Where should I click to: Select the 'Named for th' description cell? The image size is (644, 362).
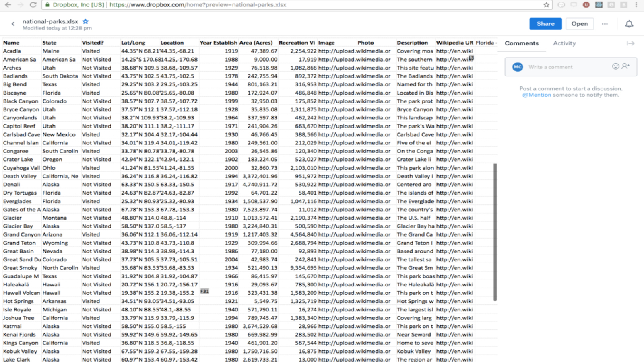pyautogui.click(x=415, y=84)
